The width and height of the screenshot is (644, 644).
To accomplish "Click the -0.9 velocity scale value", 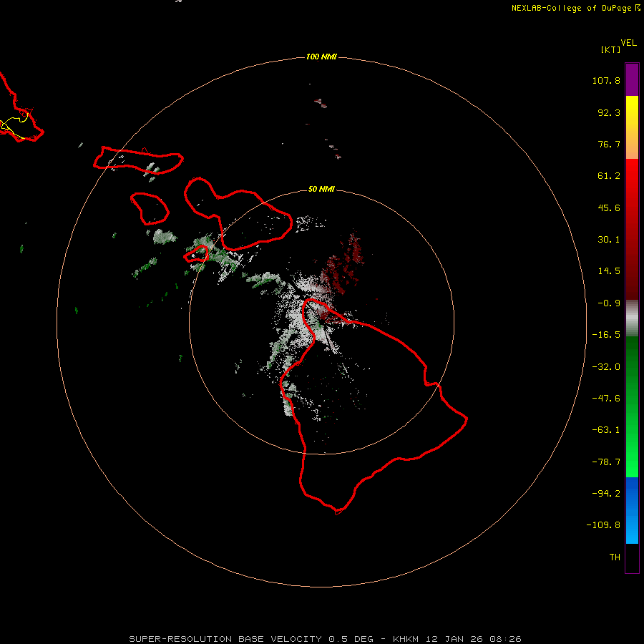I will 609,303.
